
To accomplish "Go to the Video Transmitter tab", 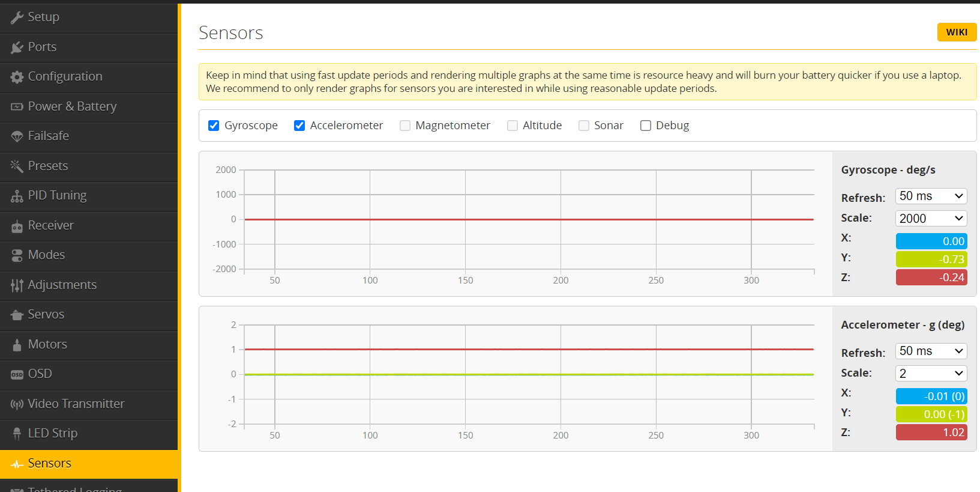I will coord(76,404).
